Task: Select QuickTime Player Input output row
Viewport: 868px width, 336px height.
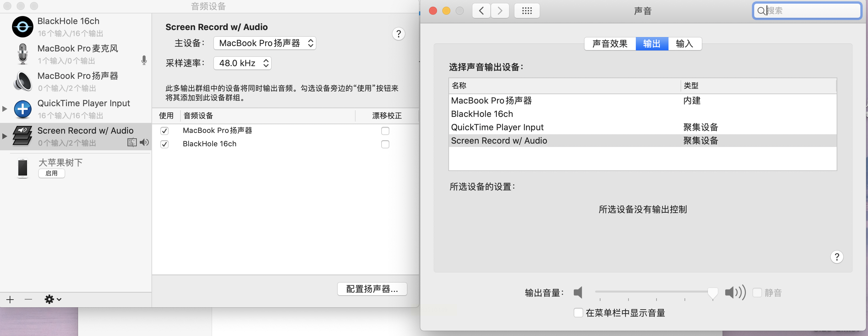Action: [x=642, y=127]
